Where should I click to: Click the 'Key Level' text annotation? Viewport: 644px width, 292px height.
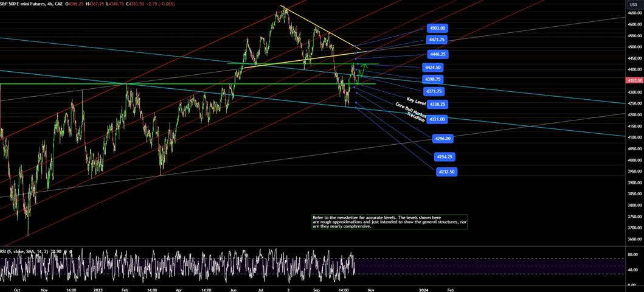point(416,102)
